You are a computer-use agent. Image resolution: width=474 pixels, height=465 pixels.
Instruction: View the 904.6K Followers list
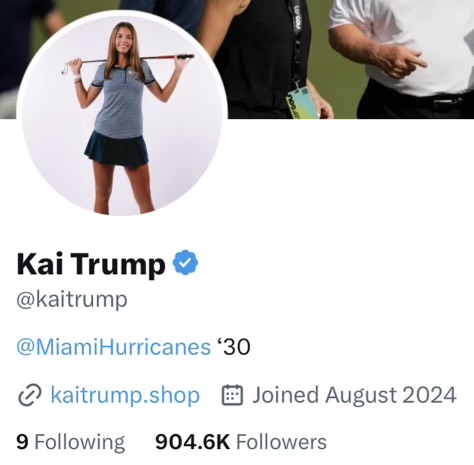(241, 442)
